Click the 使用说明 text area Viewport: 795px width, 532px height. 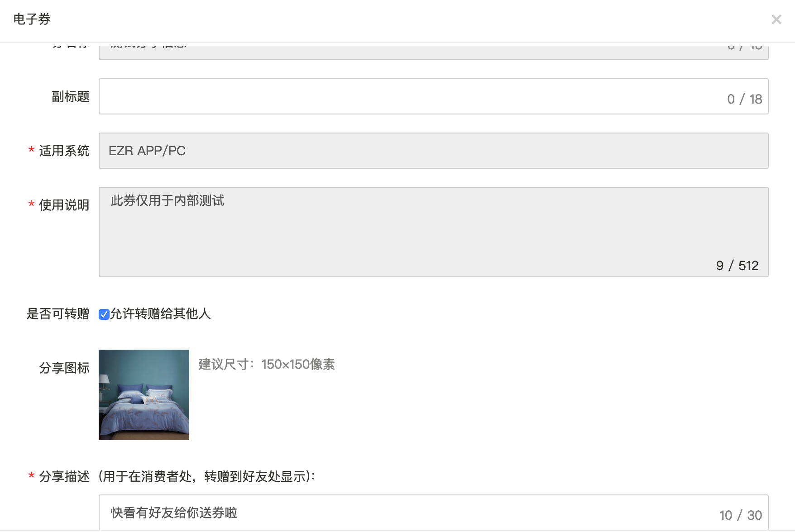point(433,232)
